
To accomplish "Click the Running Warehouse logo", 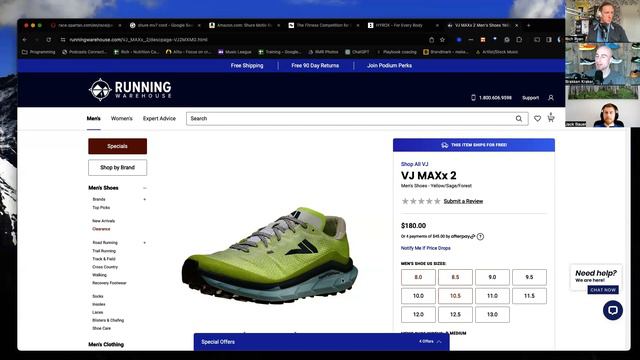I will pyautogui.click(x=130, y=89).
